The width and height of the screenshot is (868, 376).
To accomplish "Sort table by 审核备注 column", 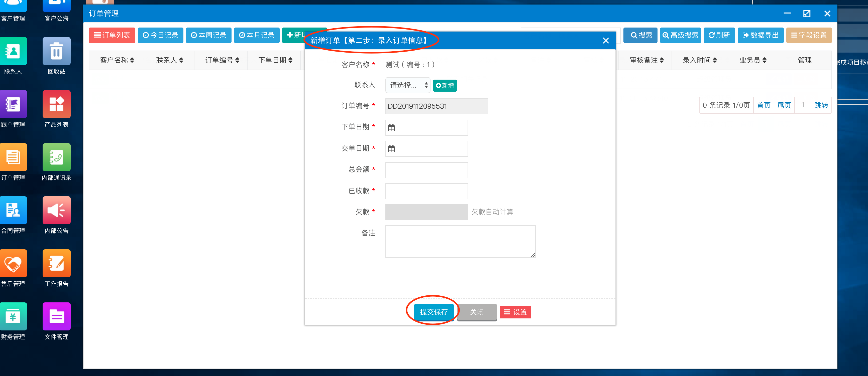I will tap(647, 60).
